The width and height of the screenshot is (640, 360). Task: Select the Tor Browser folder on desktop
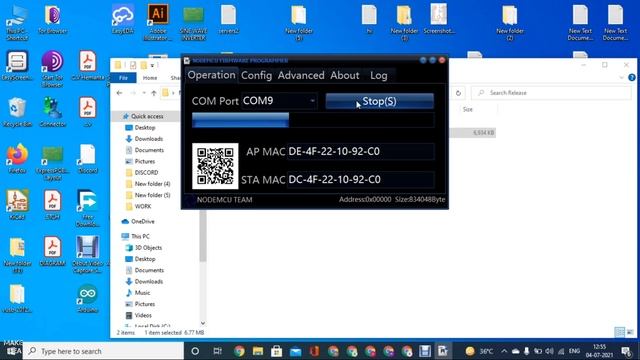click(x=53, y=20)
